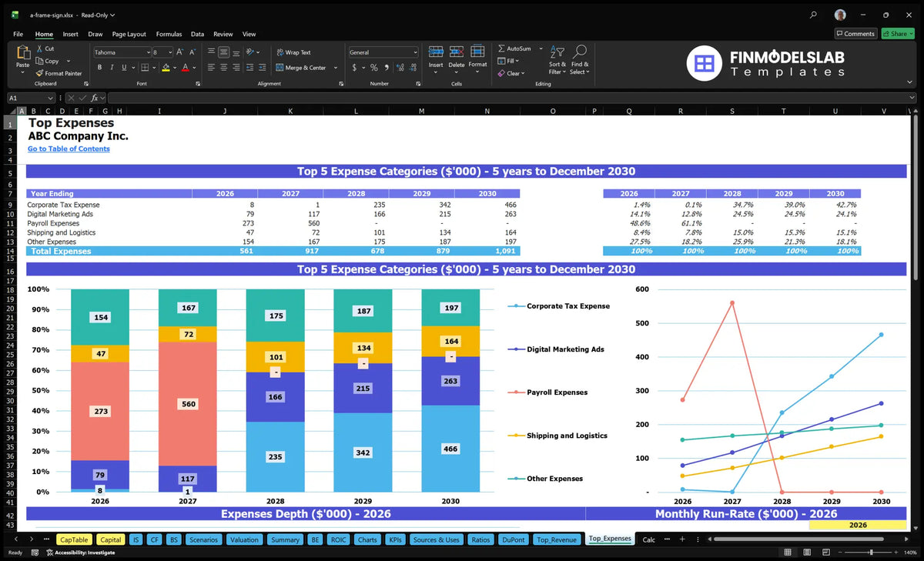Switch to Normal view in status bar
This screenshot has height=561, width=924.
click(x=787, y=553)
